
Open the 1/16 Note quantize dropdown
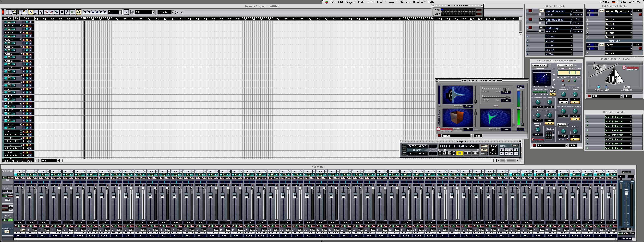[165, 12]
